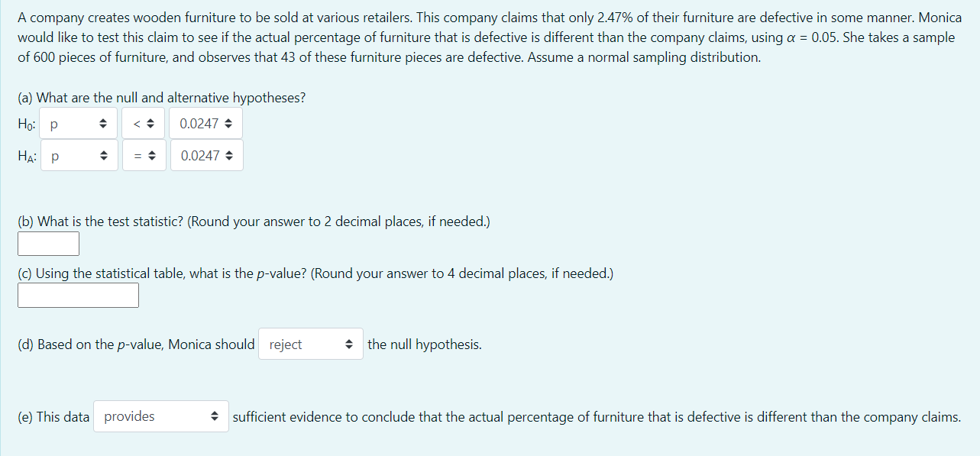Open the reject decision dropdown in part (d)
980x456 pixels.
tap(311, 344)
